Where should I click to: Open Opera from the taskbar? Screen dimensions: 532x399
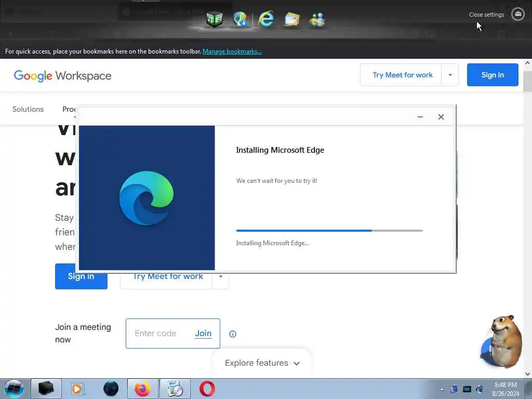pos(207,389)
